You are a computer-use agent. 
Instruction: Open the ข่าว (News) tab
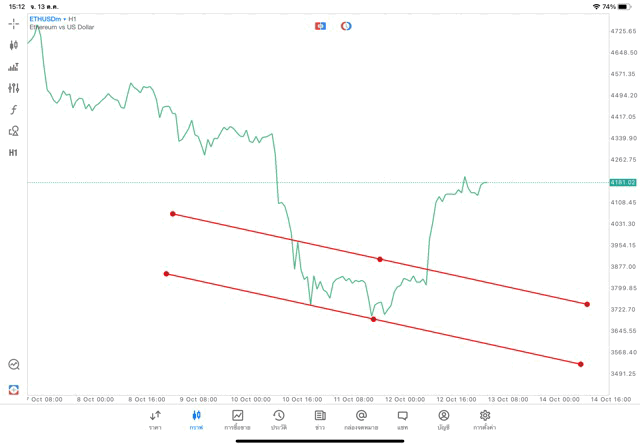coord(319,419)
